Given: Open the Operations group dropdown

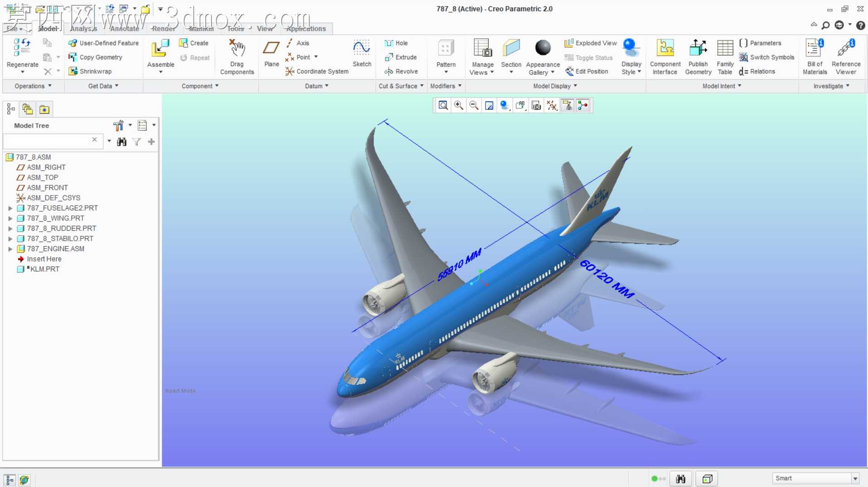Looking at the screenshot, I should [x=33, y=86].
